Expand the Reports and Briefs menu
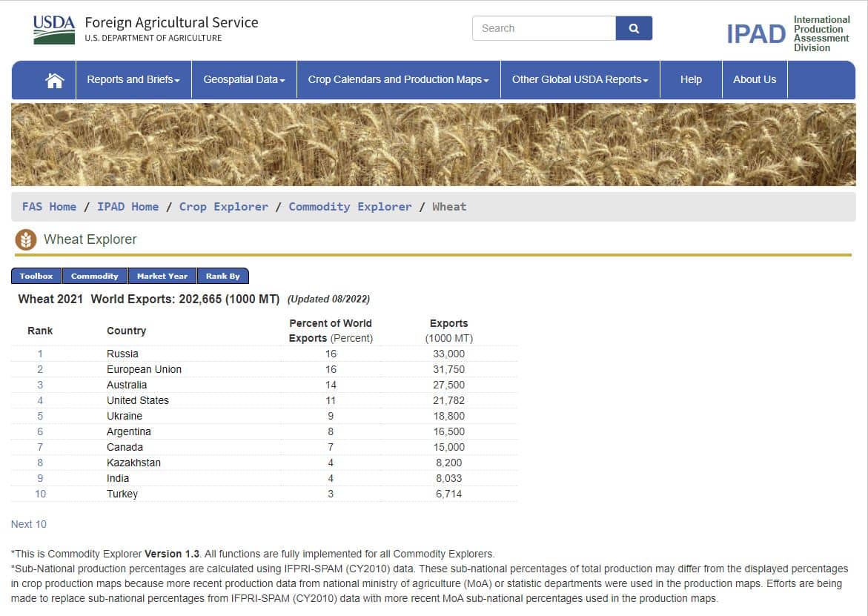 click(x=133, y=80)
